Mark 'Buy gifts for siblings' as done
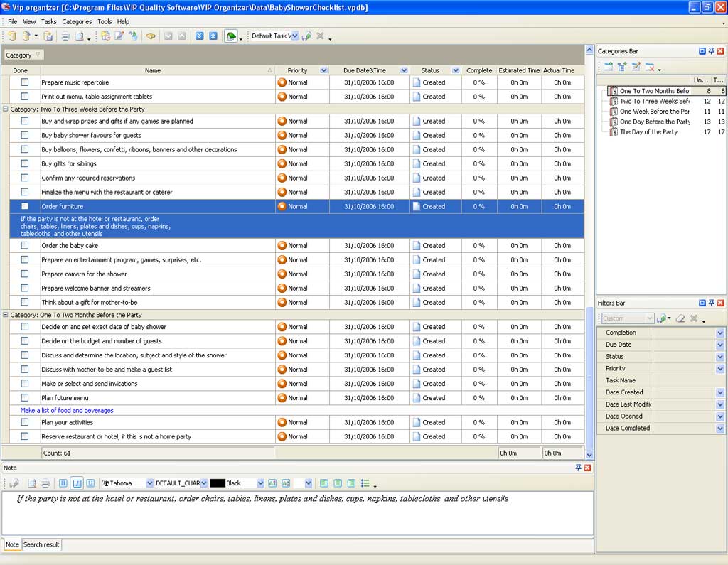The height and width of the screenshot is (565, 728). 25,163
